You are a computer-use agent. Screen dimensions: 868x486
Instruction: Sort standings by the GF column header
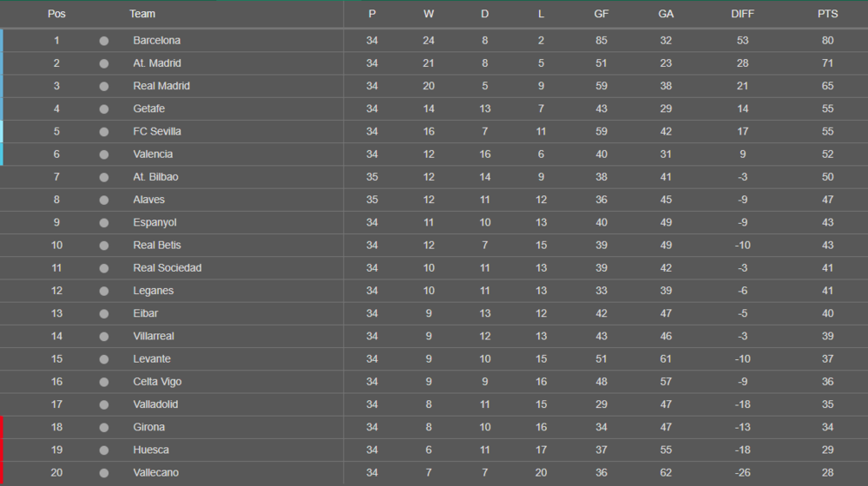pos(601,14)
